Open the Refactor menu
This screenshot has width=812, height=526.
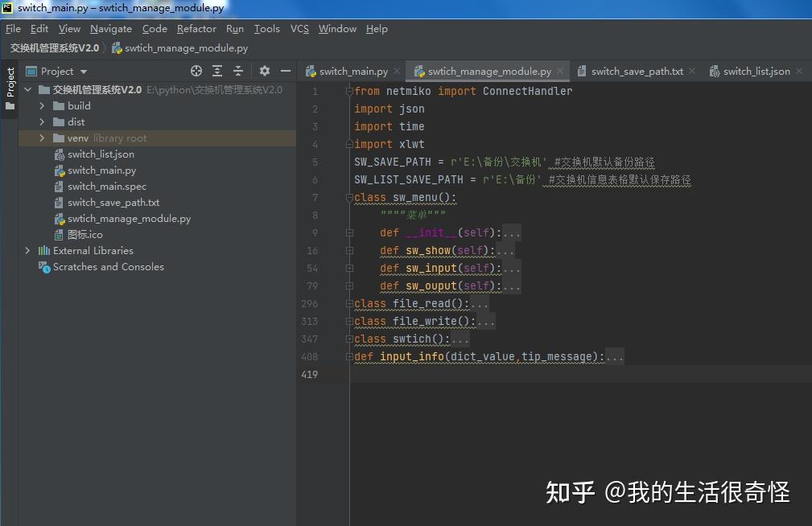(196, 29)
